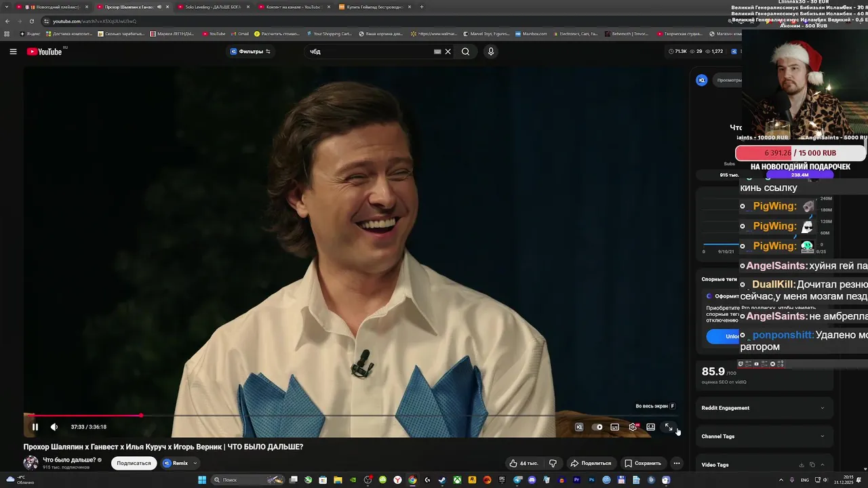Mute the video with the speaker icon

coord(54,427)
